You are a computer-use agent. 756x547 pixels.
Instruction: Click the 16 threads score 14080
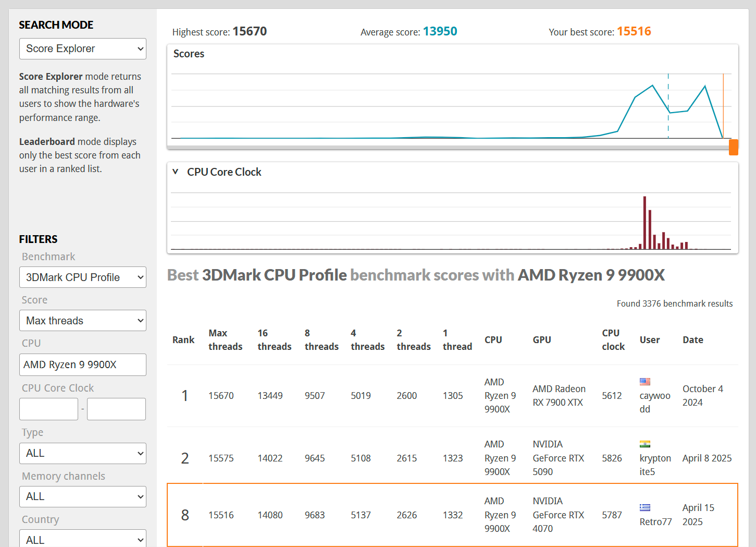270,515
